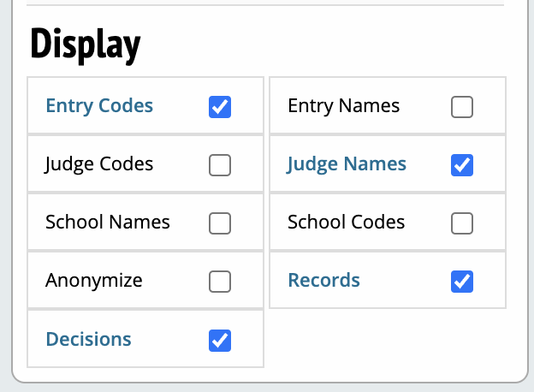Toggle off the Decisions checkbox

pos(220,340)
